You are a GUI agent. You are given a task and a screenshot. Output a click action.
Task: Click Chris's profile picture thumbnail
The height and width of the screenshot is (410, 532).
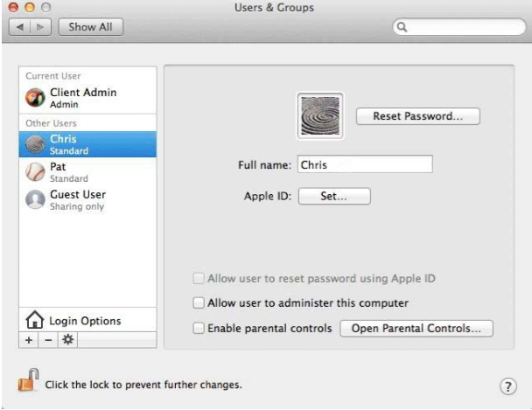pyautogui.click(x=320, y=115)
